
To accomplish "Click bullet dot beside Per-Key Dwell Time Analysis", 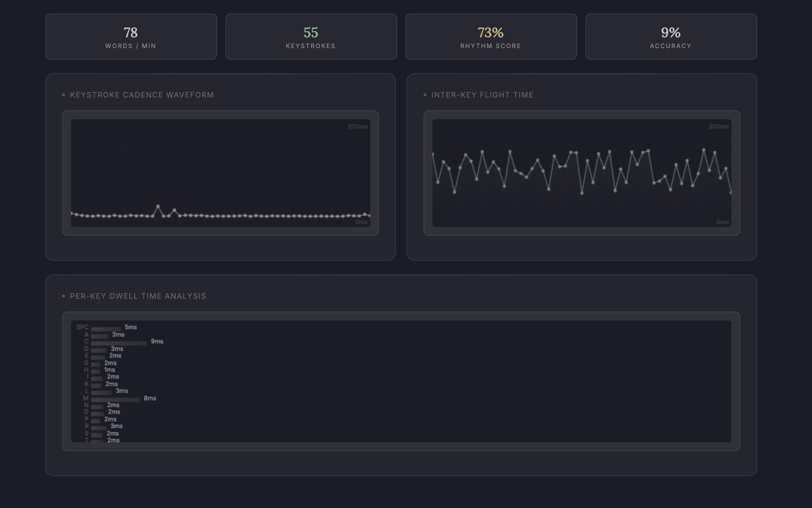I will point(64,296).
